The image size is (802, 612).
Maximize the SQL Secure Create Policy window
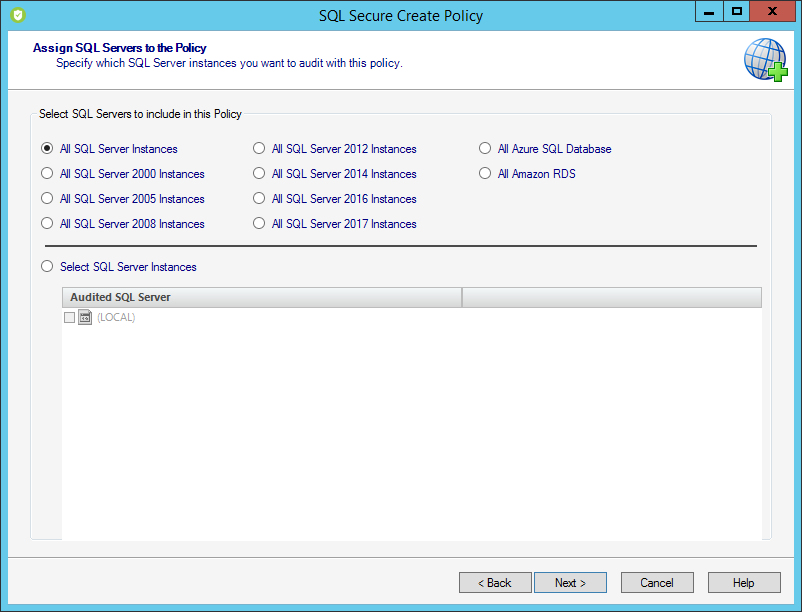[737, 11]
